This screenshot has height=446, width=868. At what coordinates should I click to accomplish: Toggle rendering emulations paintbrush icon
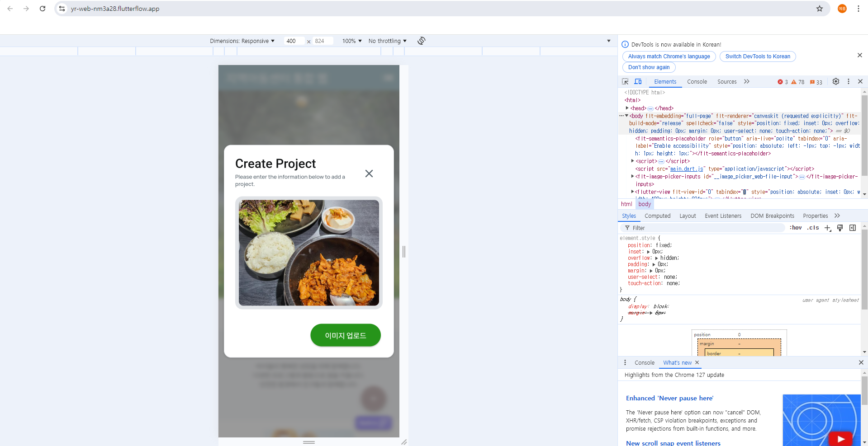tap(840, 228)
